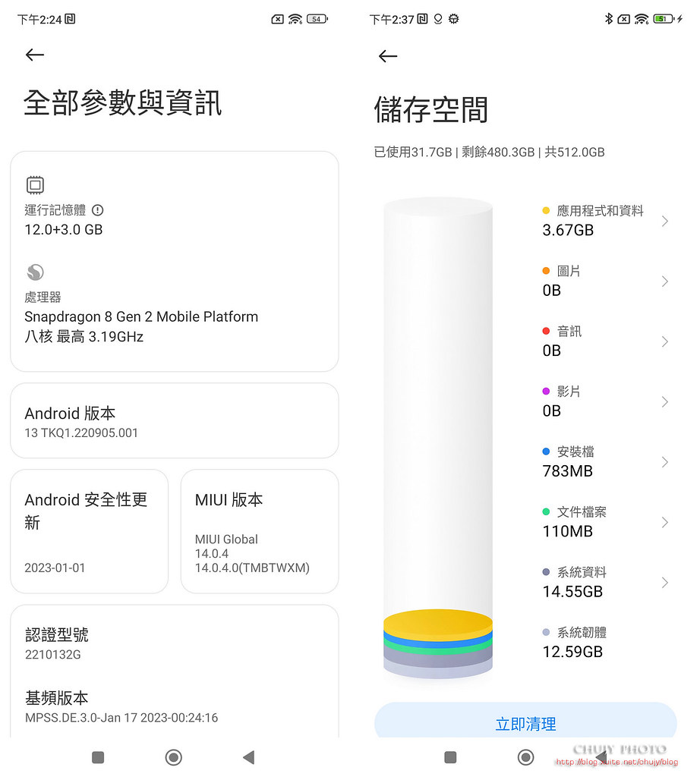
Task: Tap the green dot for 文件檔案
Action: tap(546, 511)
